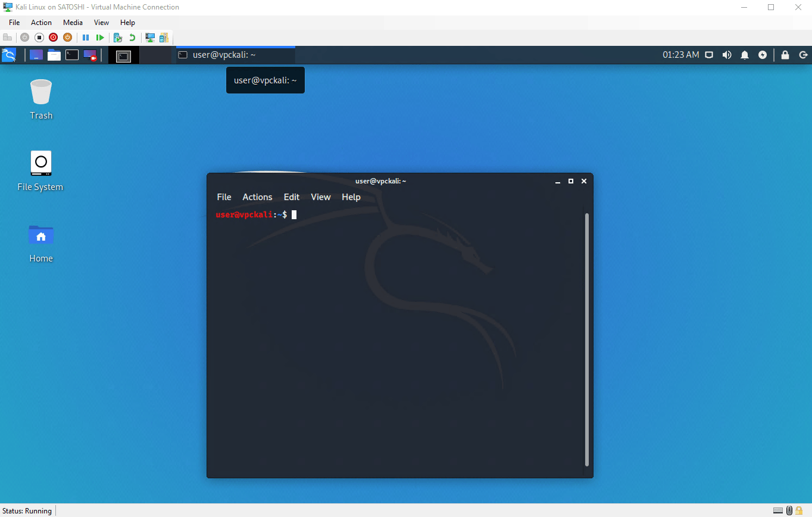
Task: Click the lock screen icon in the tray
Action: click(x=785, y=54)
